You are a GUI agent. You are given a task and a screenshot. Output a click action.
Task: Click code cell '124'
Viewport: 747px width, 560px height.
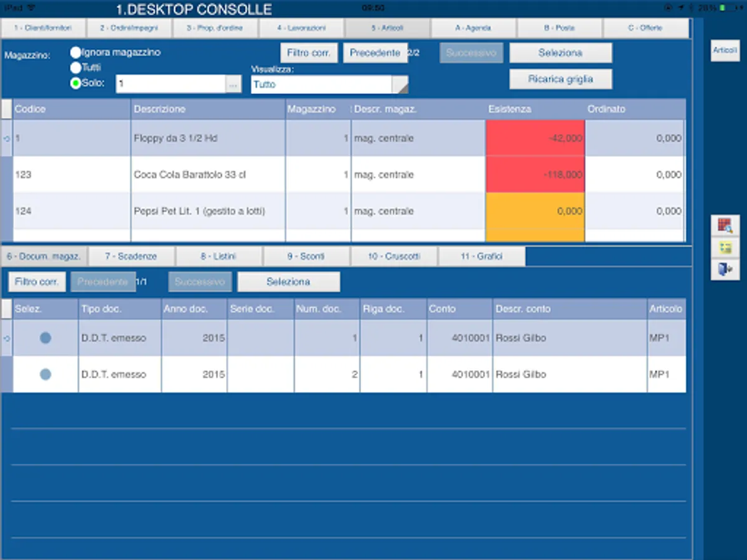tap(72, 211)
